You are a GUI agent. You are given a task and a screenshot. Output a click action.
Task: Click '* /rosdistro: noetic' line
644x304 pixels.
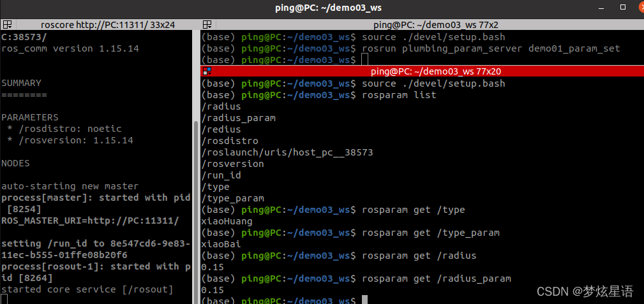64,129
